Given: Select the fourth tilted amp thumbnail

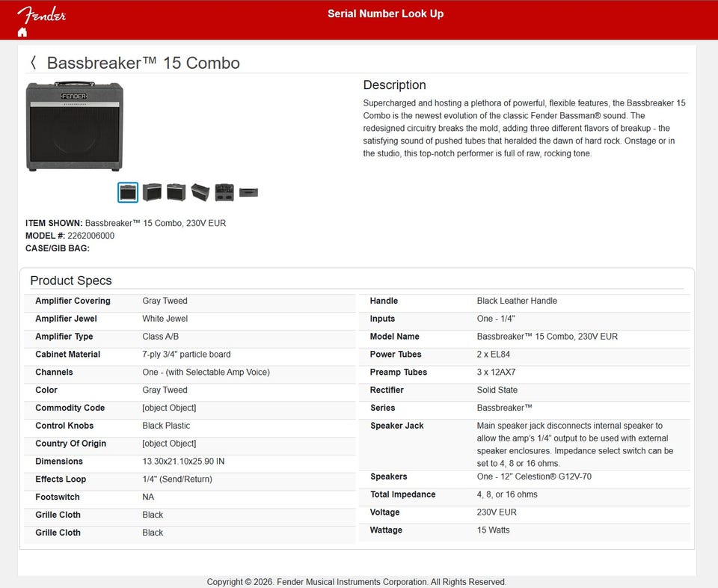Looking at the screenshot, I should [200, 192].
